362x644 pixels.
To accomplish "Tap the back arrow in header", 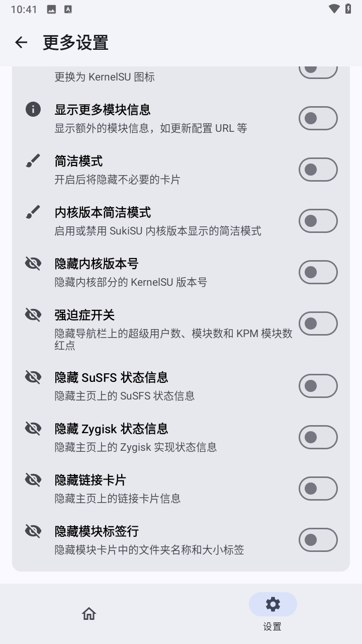I will pyautogui.click(x=21, y=42).
